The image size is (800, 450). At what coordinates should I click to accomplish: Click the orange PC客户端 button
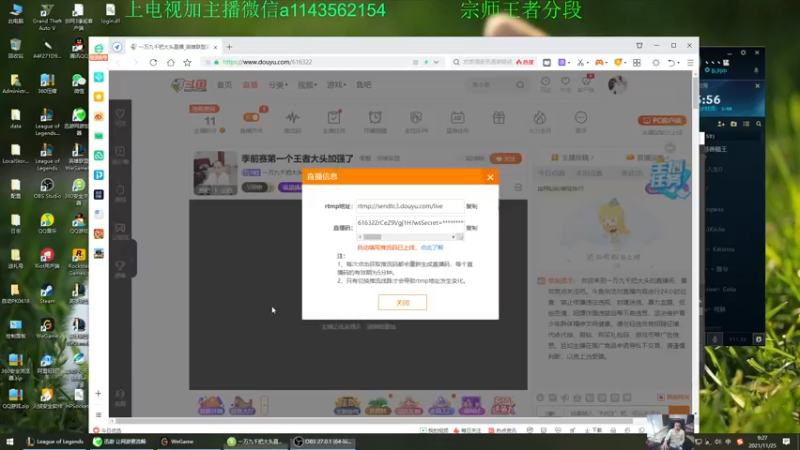662,120
